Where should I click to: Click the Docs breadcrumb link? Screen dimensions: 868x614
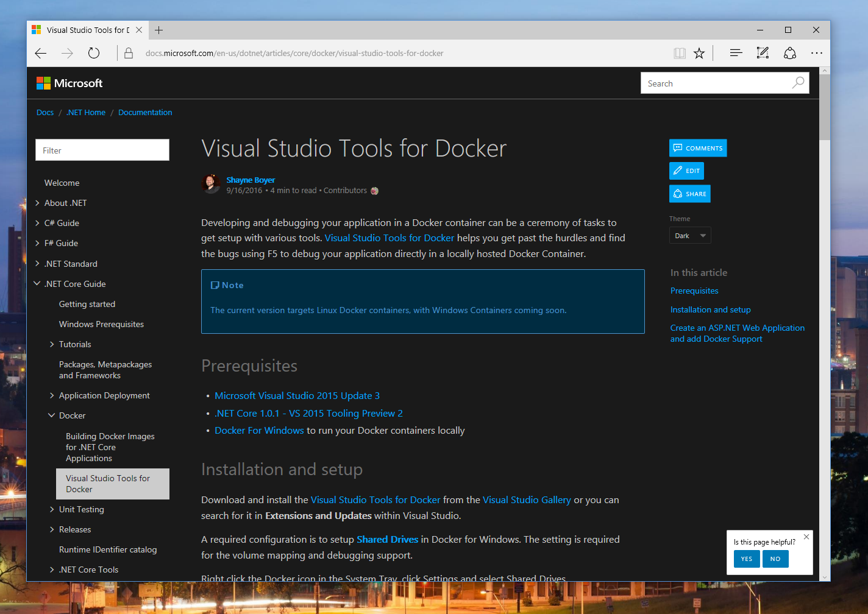click(x=45, y=113)
